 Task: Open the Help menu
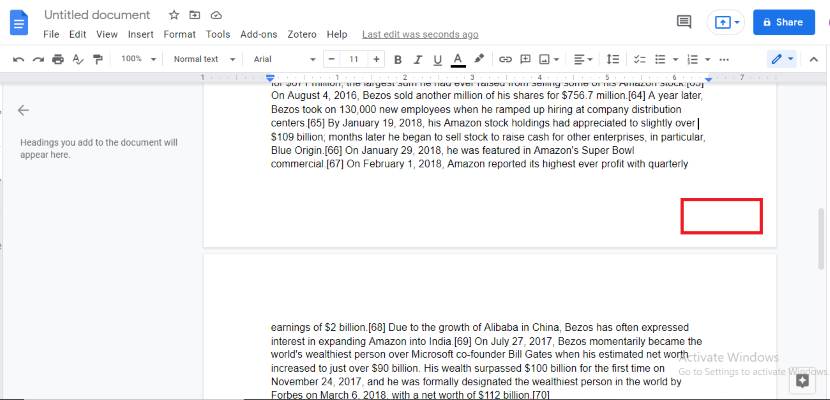point(337,34)
